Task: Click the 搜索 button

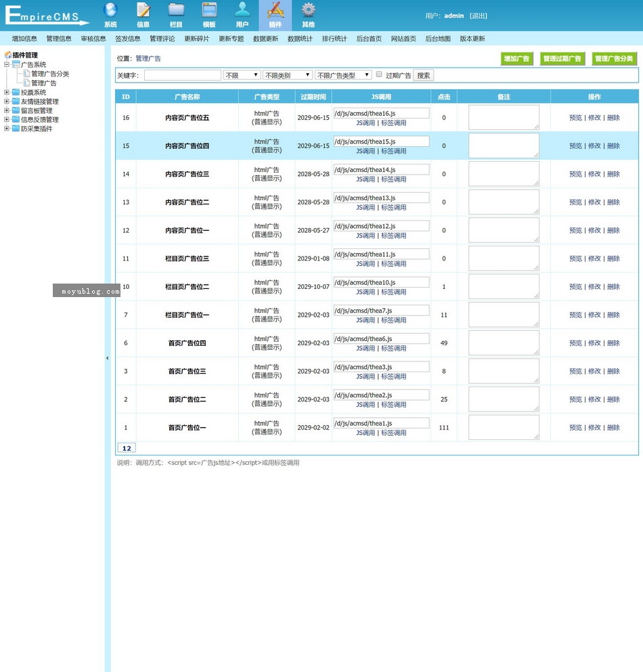Action: (x=424, y=75)
